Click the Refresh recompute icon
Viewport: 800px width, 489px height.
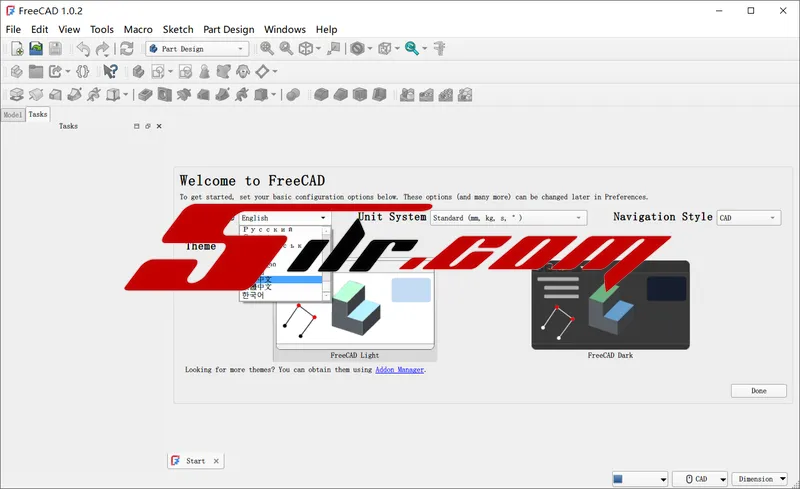point(127,48)
